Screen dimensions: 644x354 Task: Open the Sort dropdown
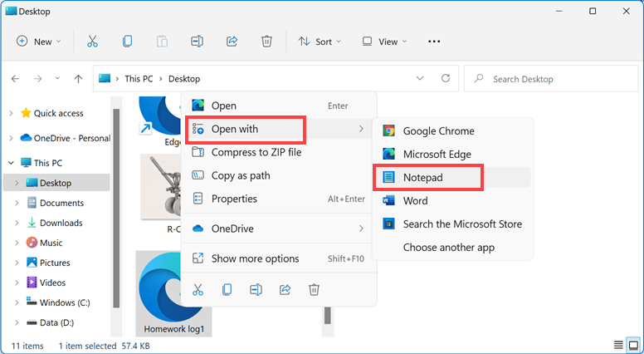click(x=315, y=42)
